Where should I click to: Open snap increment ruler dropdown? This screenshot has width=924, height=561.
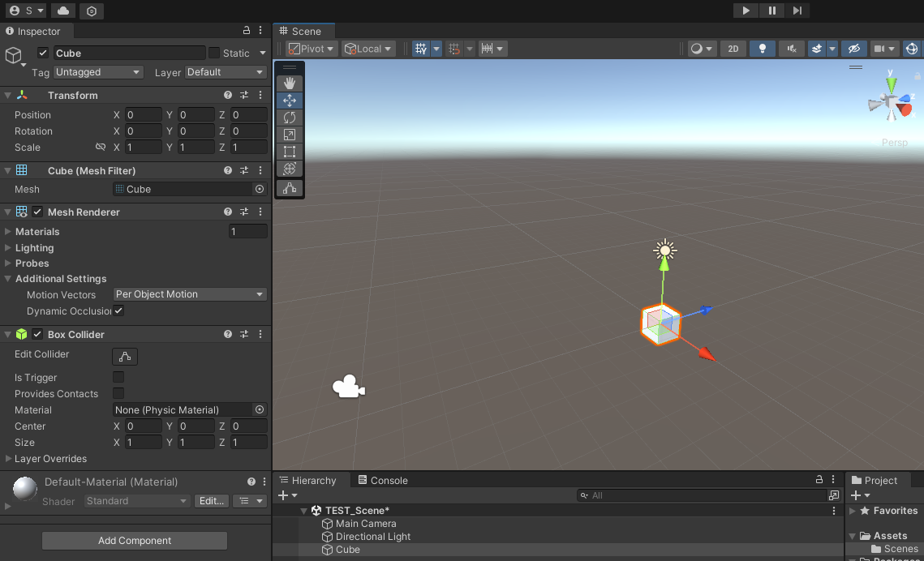[492, 49]
